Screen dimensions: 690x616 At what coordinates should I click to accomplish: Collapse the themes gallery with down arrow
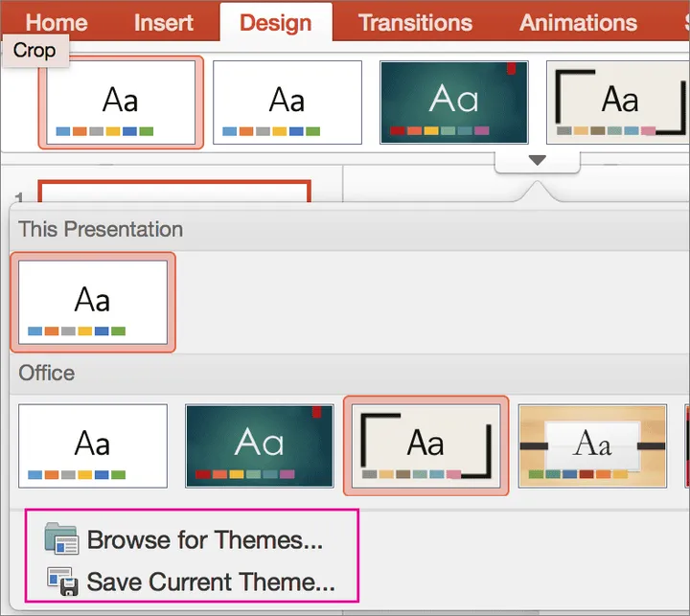pyautogui.click(x=537, y=161)
